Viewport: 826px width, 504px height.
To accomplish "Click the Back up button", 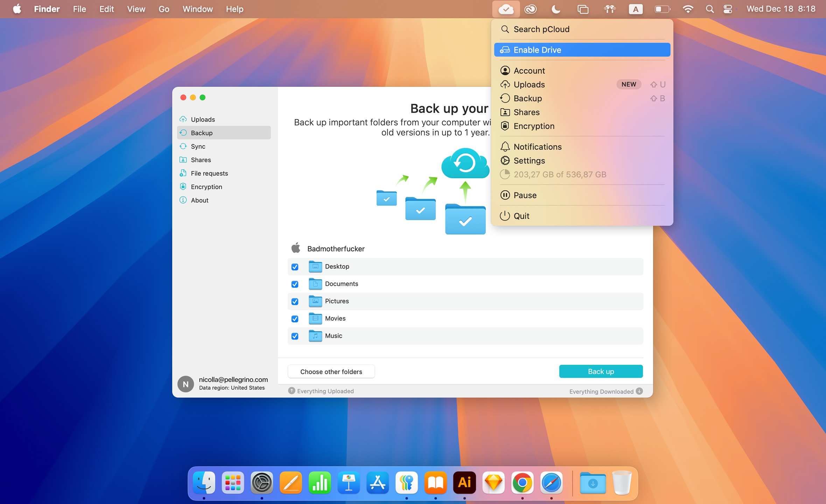I will point(601,371).
